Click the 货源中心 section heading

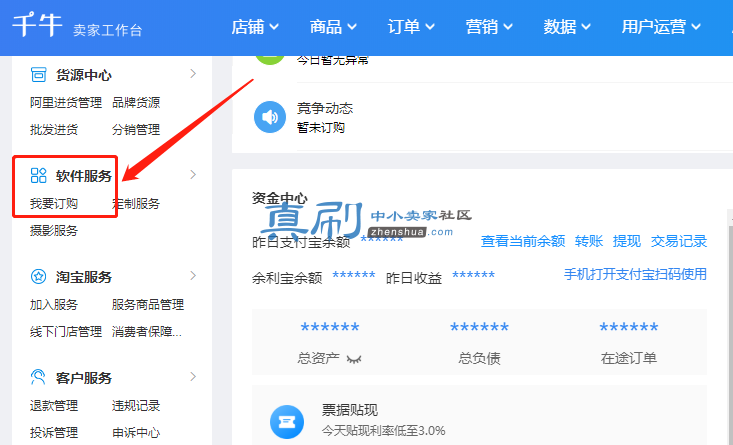pos(84,75)
